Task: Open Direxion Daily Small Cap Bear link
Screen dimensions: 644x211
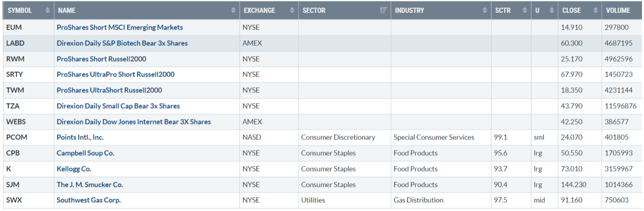Action: (118, 106)
